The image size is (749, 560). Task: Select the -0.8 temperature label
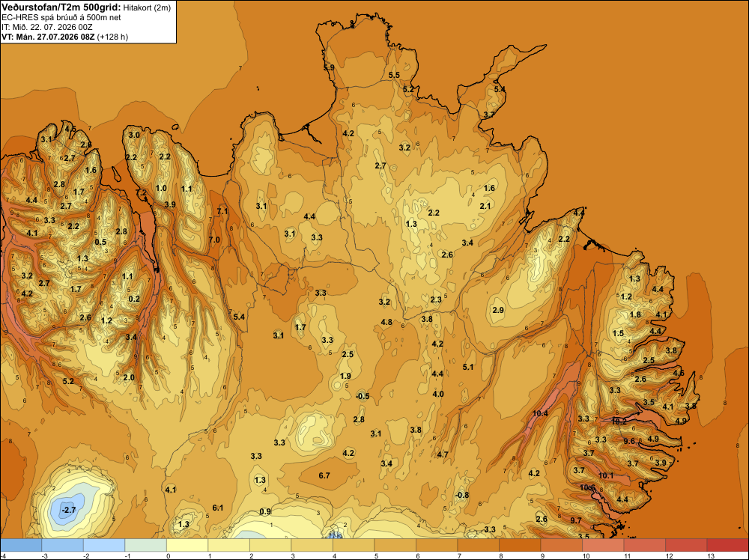(x=462, y=495)
